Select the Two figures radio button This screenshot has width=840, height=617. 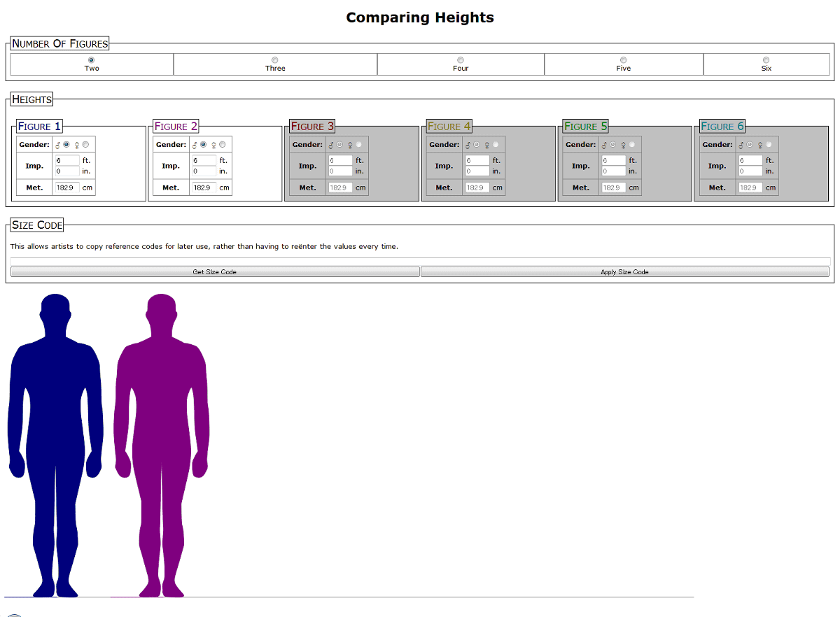click(x=91, y=60)
